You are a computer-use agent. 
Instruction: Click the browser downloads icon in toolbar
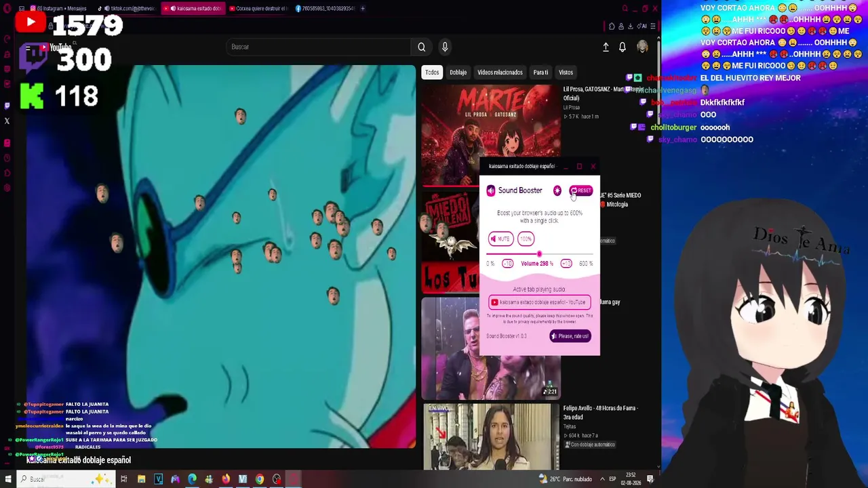(630, 26)
